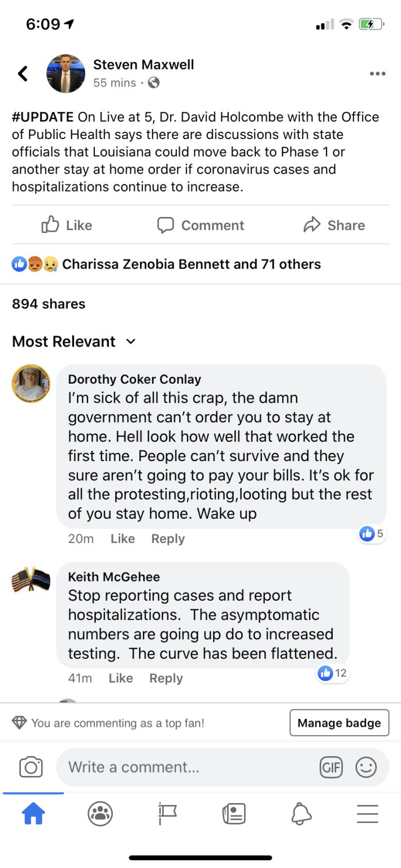The height and width of the screenshot is (868, 401).
Task: Open the Pages flag tab
Action: (167, 814)
